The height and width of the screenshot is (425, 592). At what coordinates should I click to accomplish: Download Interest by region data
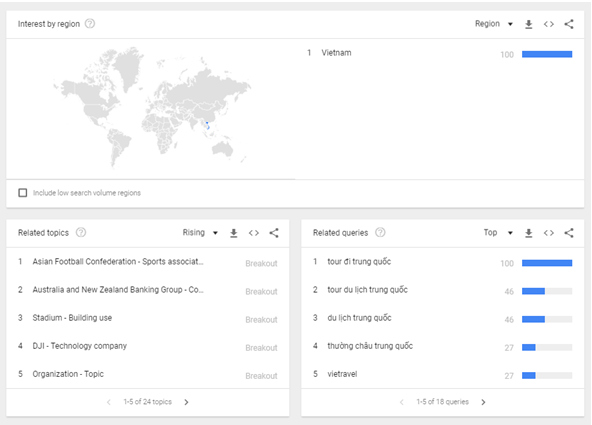click(529, 24)
